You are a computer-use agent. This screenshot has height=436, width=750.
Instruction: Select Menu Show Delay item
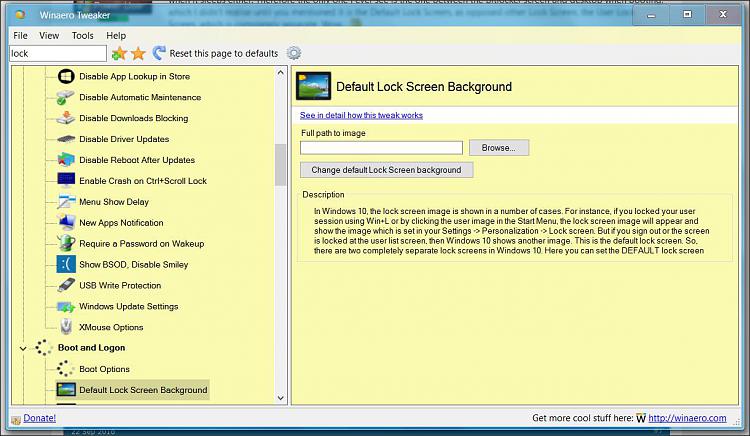pos(114,202)
